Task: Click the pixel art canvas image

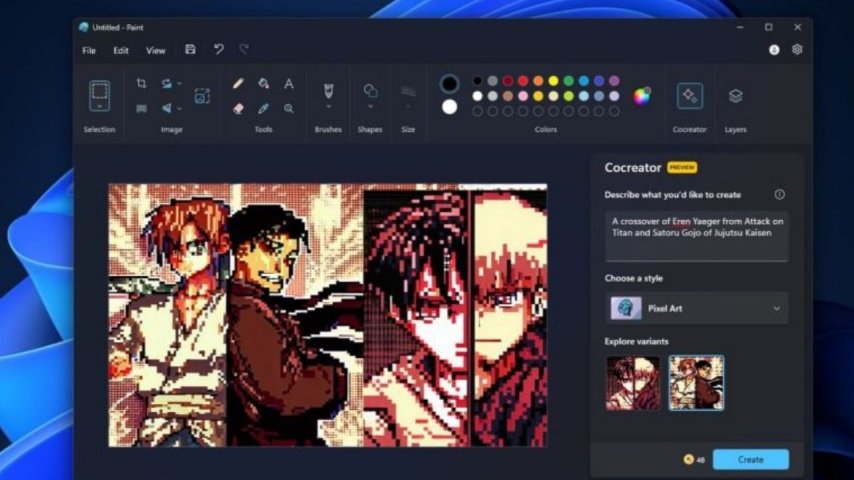Action: [x=327, y=315]
